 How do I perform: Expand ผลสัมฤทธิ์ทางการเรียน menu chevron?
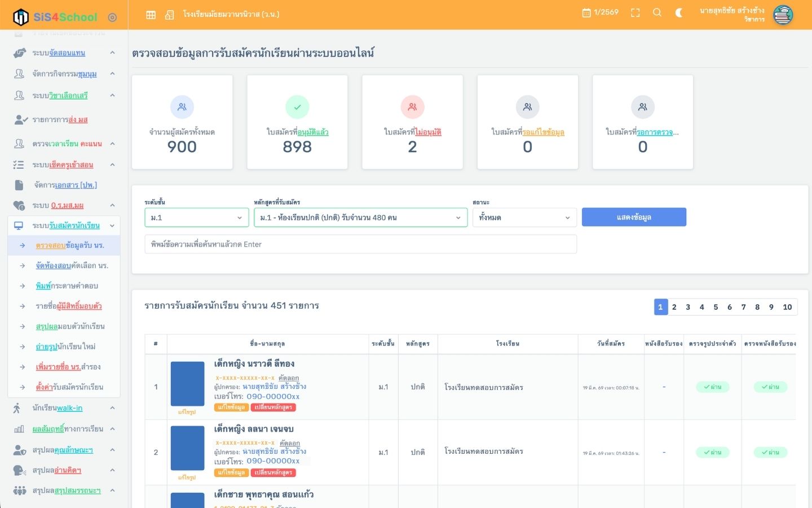click(112, 429)
